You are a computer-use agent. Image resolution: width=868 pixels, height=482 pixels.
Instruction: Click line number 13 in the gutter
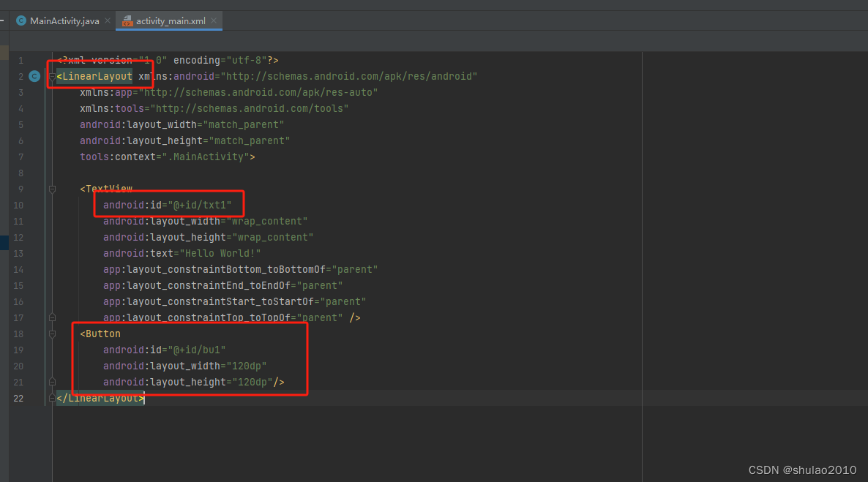[19, 253]
